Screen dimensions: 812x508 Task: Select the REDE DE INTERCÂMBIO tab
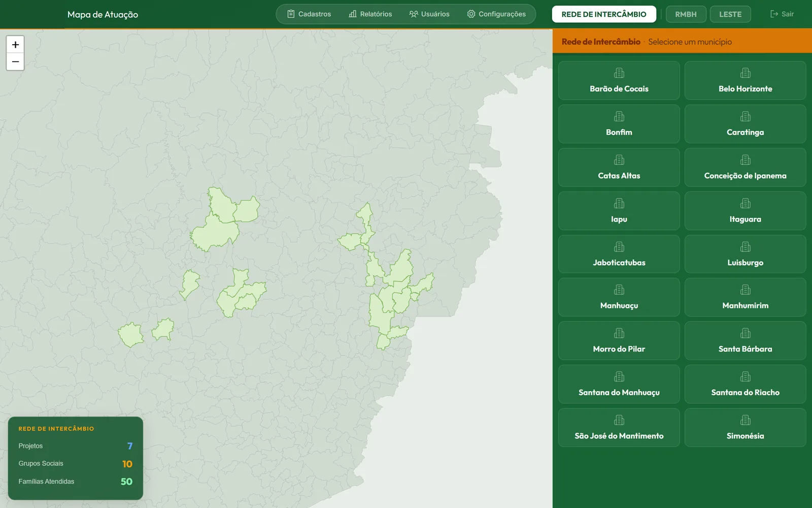604,14
